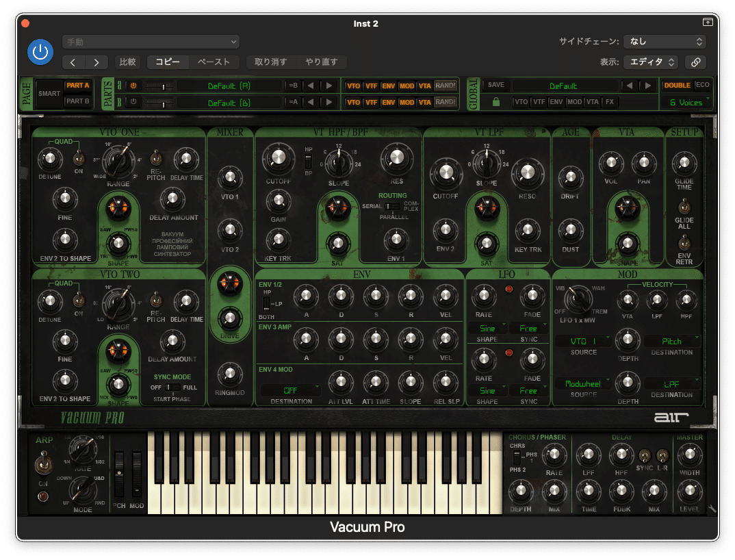The image size is (735, 560).
Task: Open LFO 1 Sine shape dropdown
Action: pyautogui.click(x=487, y=329)
